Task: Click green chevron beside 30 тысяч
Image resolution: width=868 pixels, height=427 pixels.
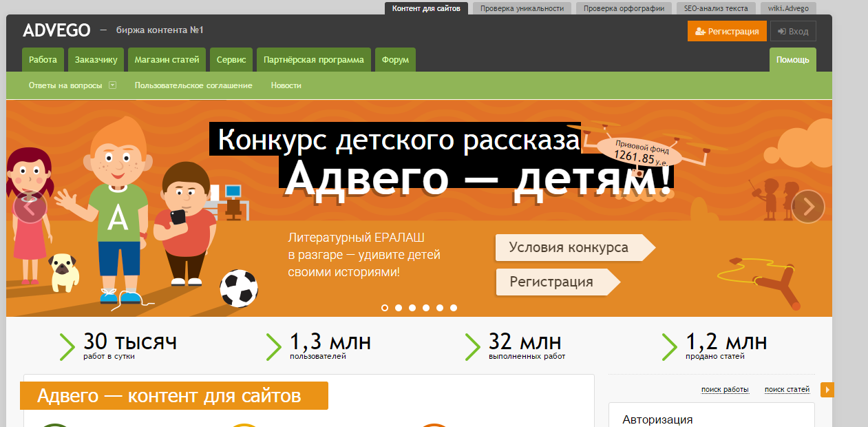Action: [x=67, y=346]
